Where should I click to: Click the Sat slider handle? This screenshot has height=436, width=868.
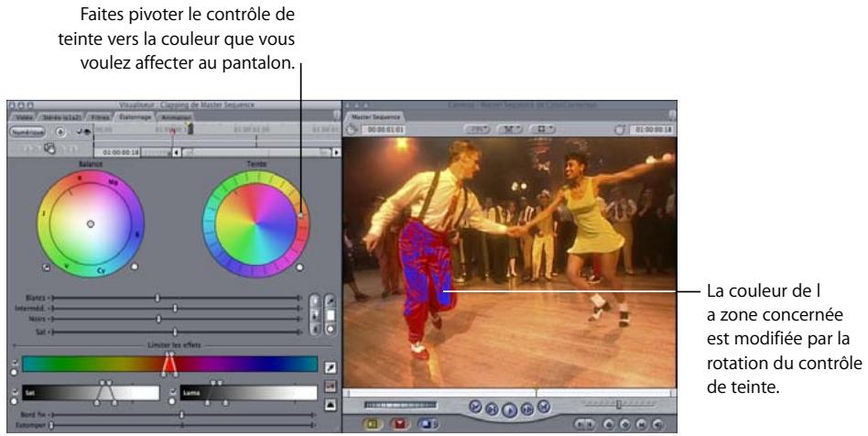coord(175,332)
